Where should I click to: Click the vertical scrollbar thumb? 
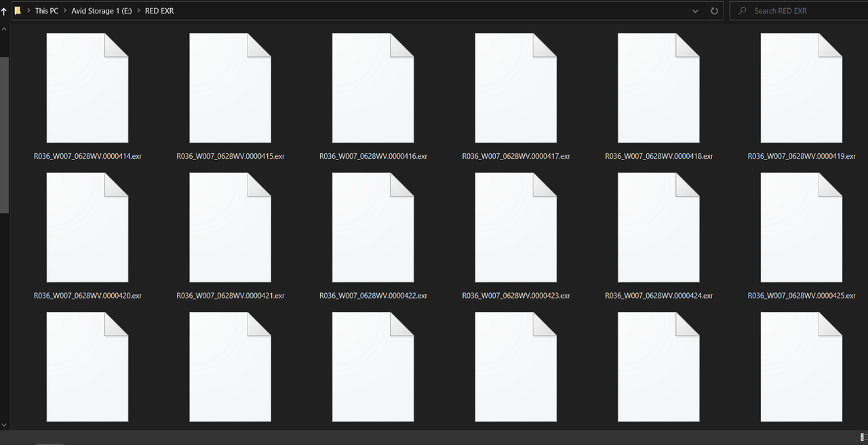point(4,134)
